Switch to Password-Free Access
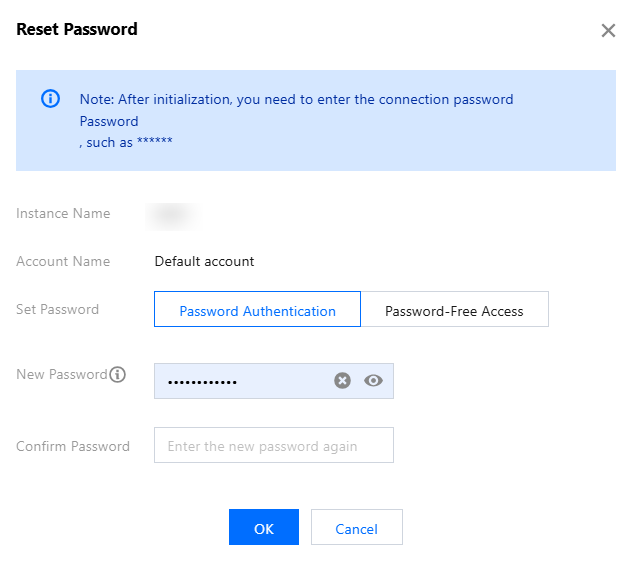 pos(454,309)
